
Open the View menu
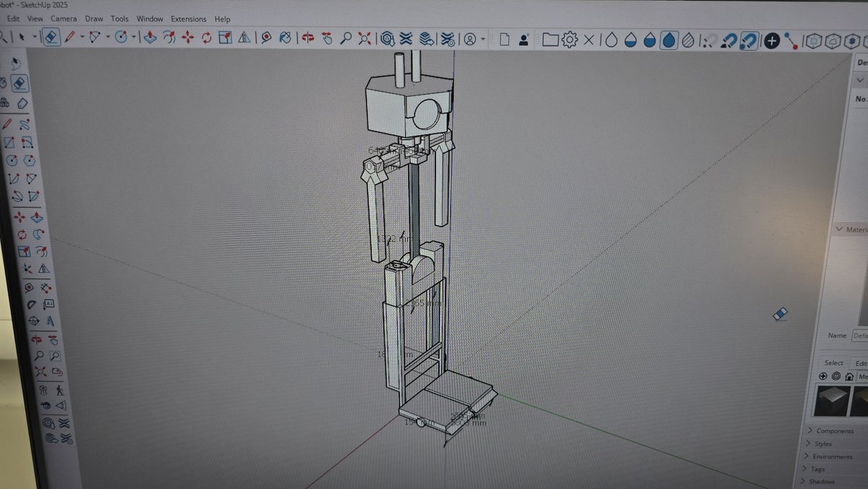pyautogui.click(x=35, y=19)
